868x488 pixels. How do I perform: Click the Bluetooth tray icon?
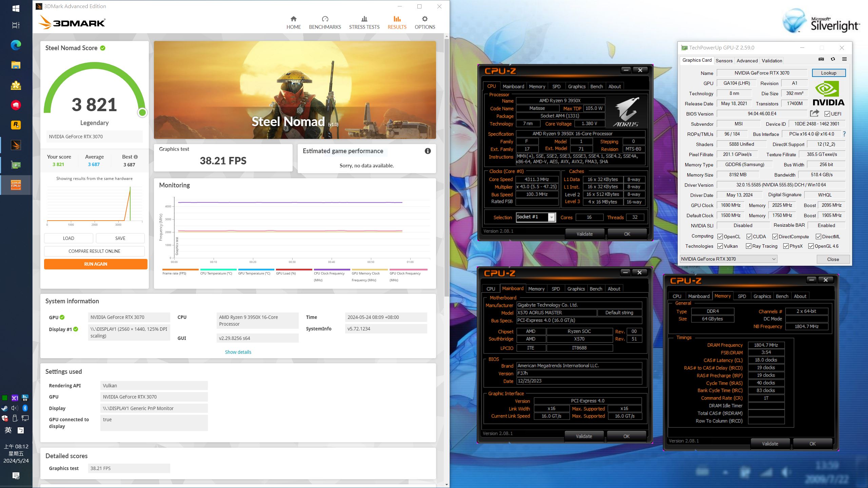[25, 408]
